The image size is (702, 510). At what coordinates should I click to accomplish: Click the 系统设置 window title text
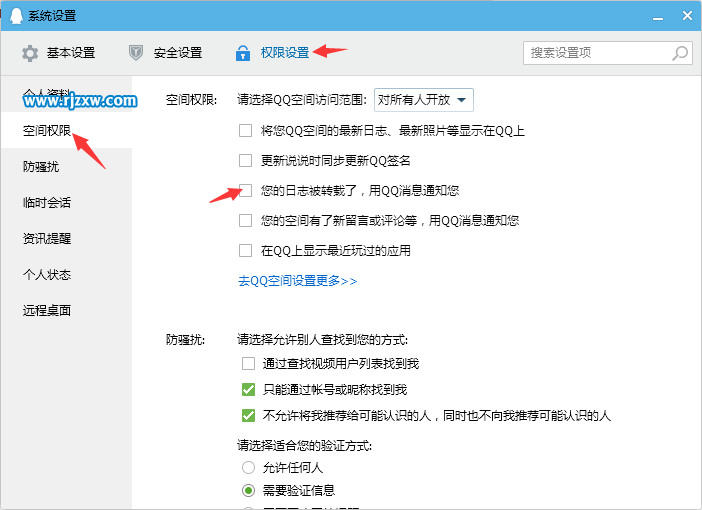coord(52,16)
